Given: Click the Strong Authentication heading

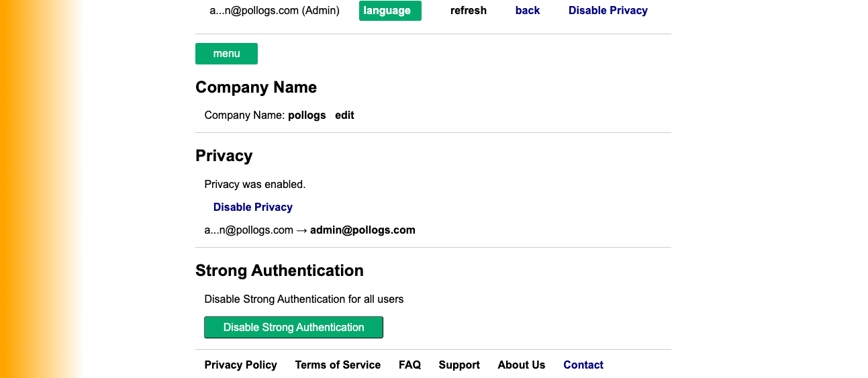Looking at the screenshot, I should coord(279,271).
